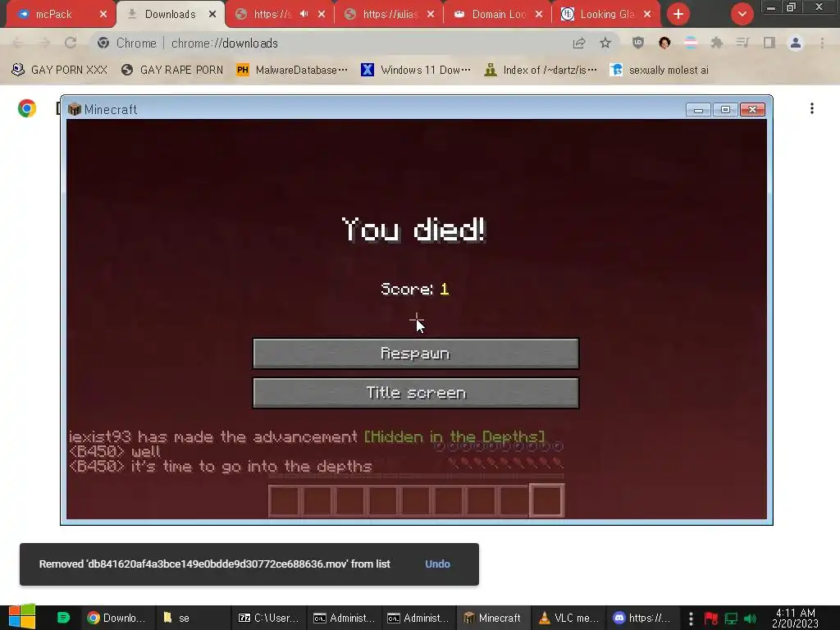Mute the tab via its speaker icon
This screenshot has width=840, height=630.
(x=304, y=14)
